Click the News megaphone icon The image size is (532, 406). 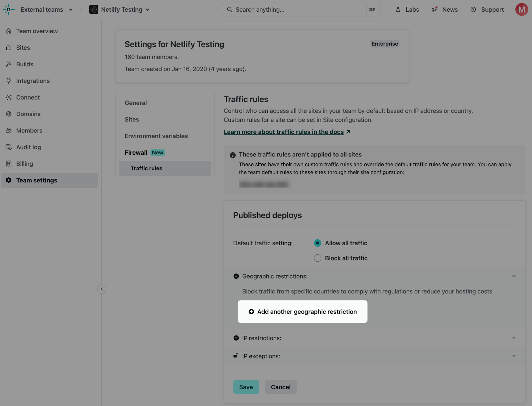434,10
